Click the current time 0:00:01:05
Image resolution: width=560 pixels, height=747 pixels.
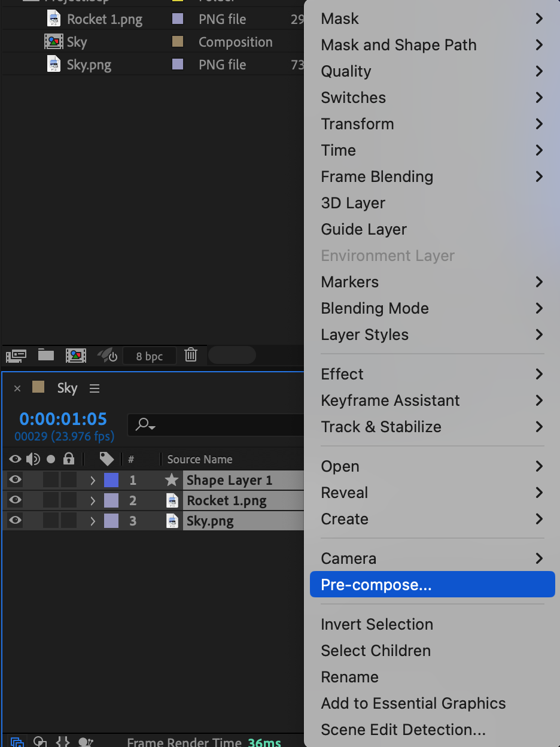point(63,419)
